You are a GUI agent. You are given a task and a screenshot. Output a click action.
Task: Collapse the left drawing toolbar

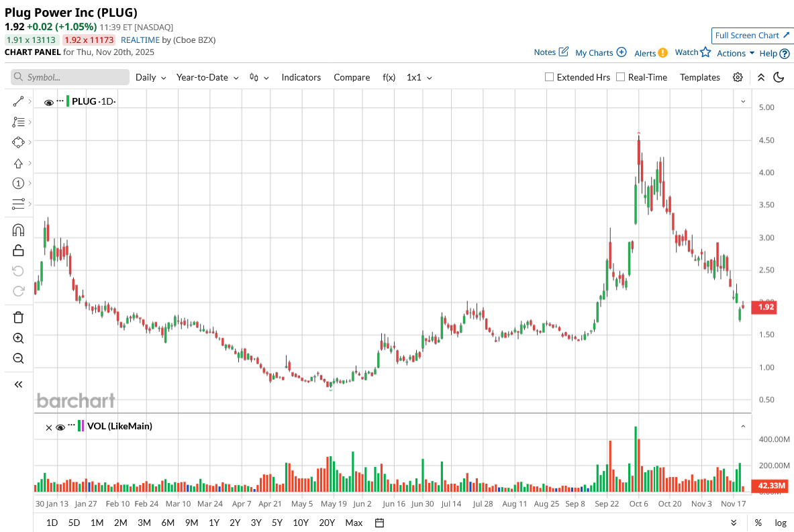[x=18, y=384]
